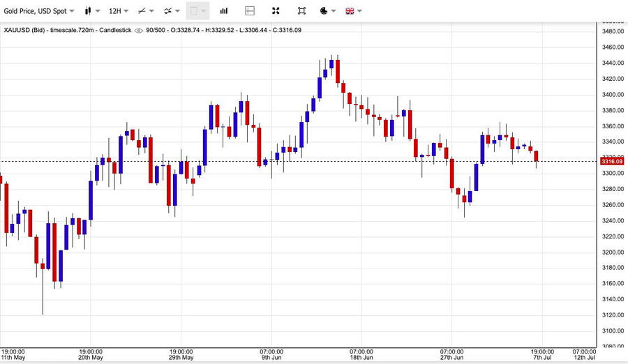This screenshot has width=628, height=364.
Task: Click the 20th May time axis label
Action: [91, 357]
